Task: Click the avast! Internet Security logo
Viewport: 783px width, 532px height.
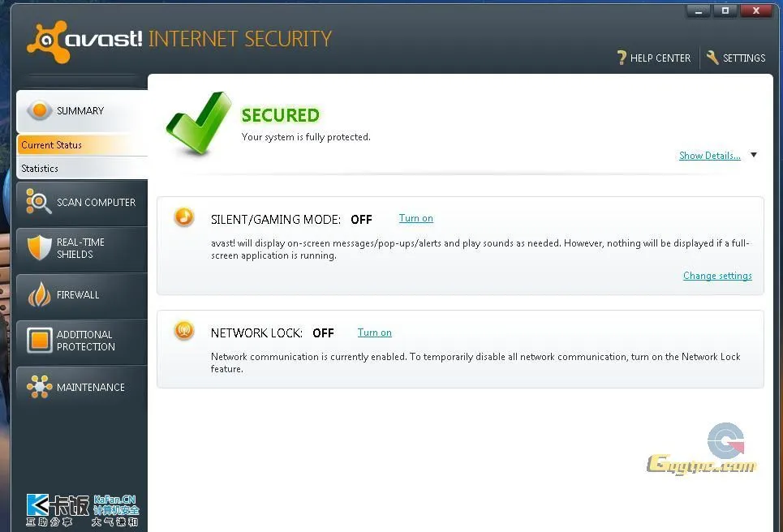Action: [x=179, y=40]
